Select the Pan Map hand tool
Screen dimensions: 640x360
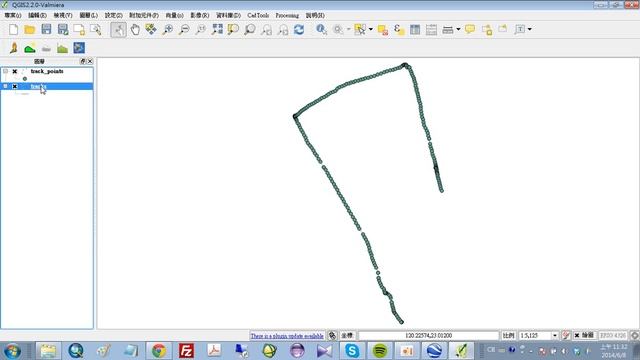[135, 29]
